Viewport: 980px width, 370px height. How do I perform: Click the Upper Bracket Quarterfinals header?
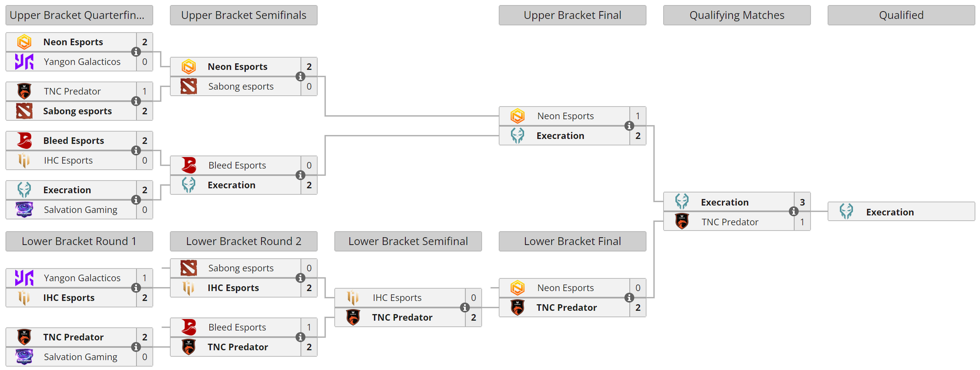click(x=79, y=15)
